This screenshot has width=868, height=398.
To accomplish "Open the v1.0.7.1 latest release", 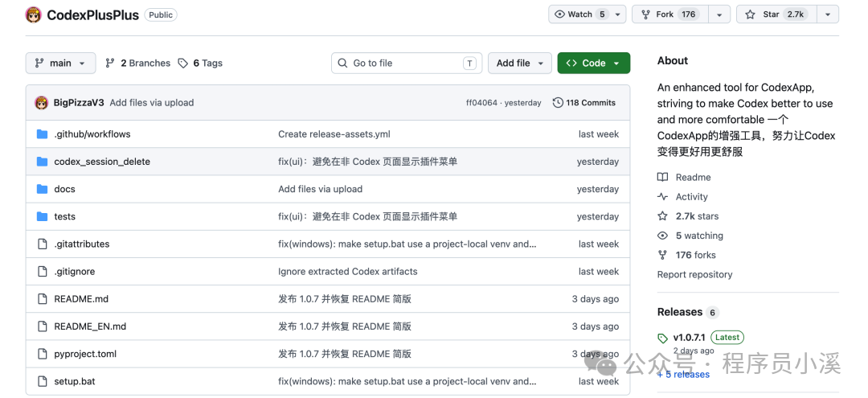I will (x=701, y=337).
